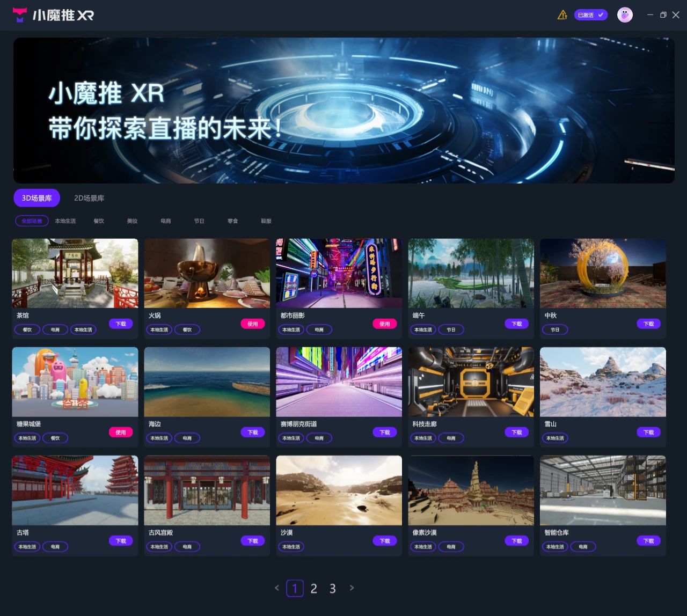Download the 茶馆 scene
Screen dimensions: 687x616
tap(121, 324)
